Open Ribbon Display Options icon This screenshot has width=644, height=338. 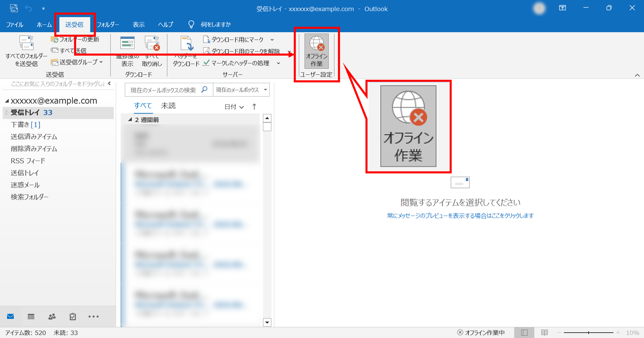(x=562, y=8)
